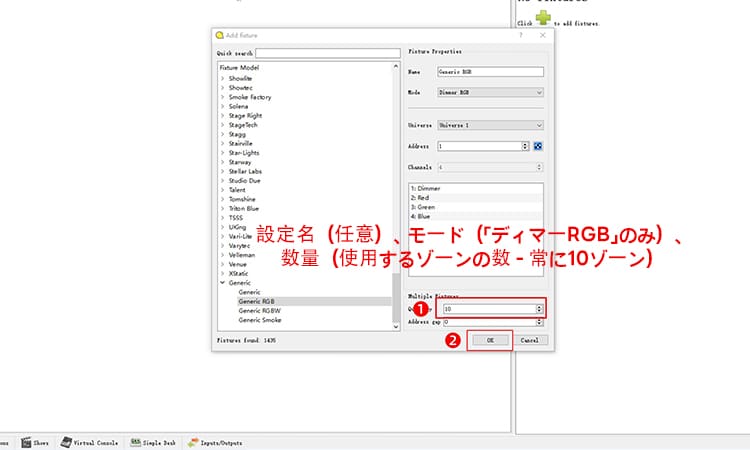
Task: Expand the XStatic manufacturer node
Action: click(222, 274)
